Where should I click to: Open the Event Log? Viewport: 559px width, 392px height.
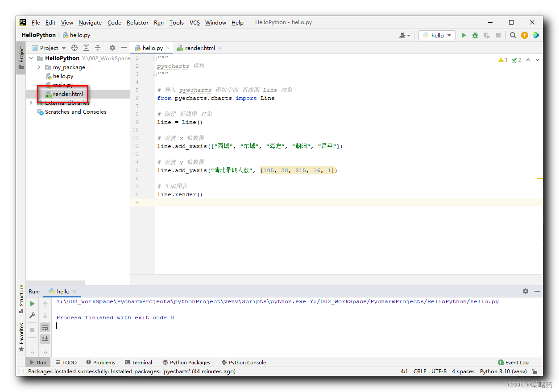[513, 362]
